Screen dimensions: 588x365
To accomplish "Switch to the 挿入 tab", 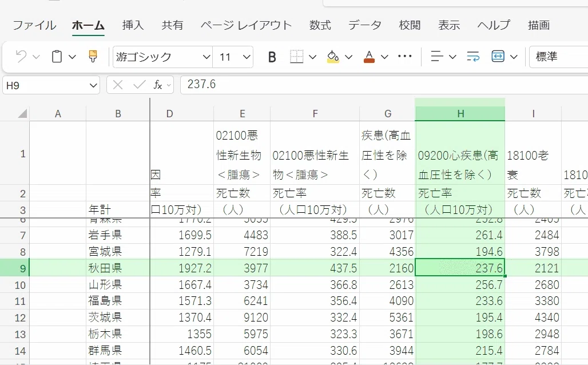I will tap(133, 25).
